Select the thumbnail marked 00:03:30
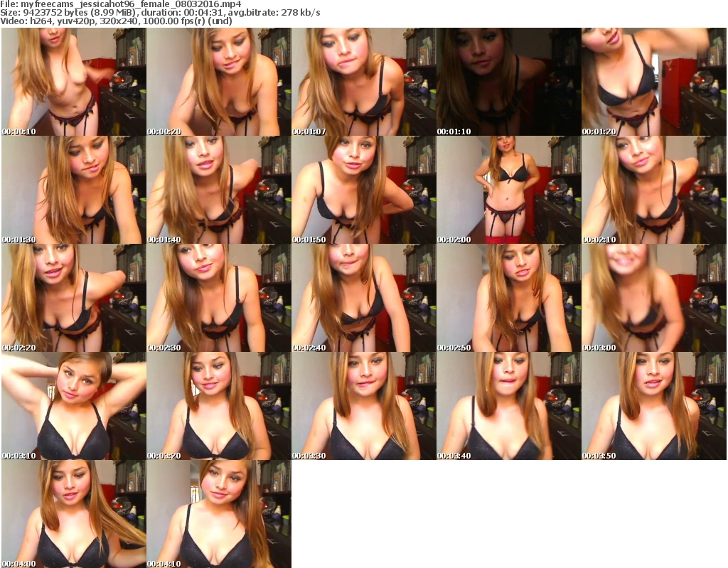The width and height of the screenshot is (728, 568). coord(363,406)
